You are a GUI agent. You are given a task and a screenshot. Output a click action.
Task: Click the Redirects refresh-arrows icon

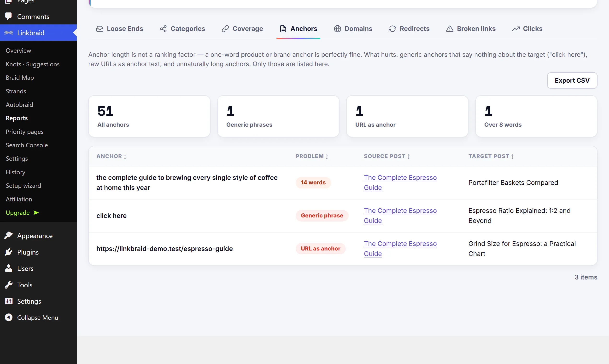[x=392, y=29]
